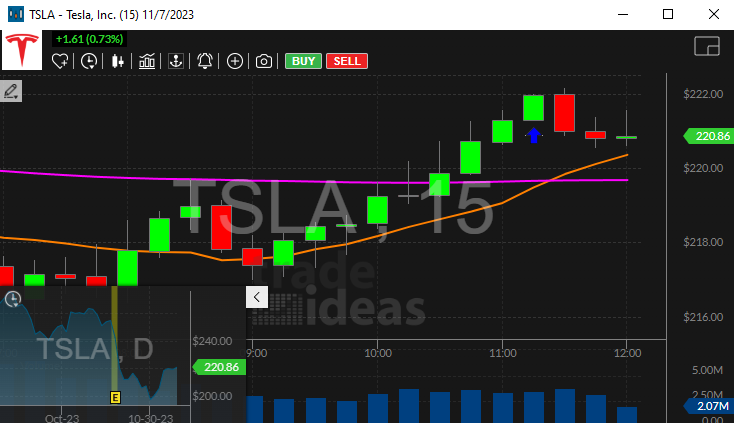Viewport: 734px width, 423px height.
Task: Take chart snapshot with camera icon
Action: 264,61
